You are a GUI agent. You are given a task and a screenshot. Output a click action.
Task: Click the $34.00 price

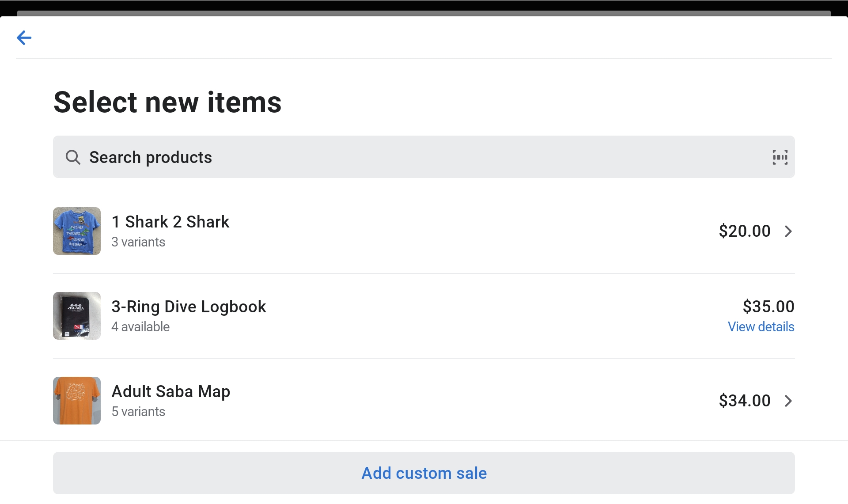[x=745, y=401]
